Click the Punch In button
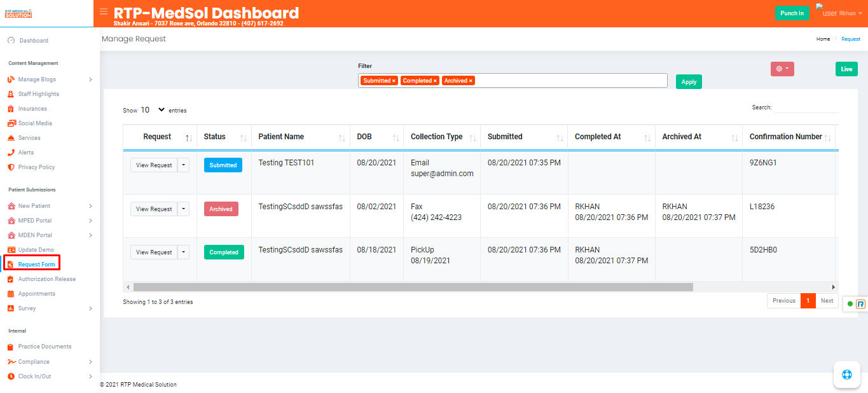This screenshot has height=393, width=868. 792,13
